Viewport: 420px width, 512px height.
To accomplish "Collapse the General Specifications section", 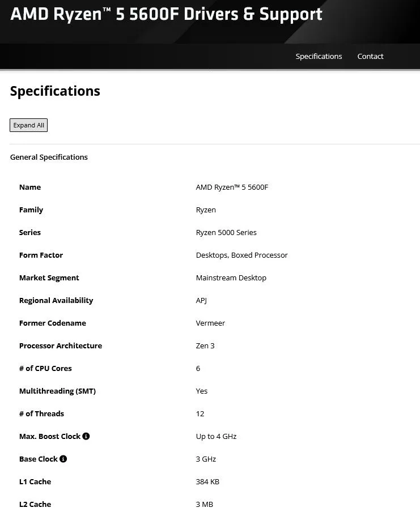I will click(x=49, y=157).
